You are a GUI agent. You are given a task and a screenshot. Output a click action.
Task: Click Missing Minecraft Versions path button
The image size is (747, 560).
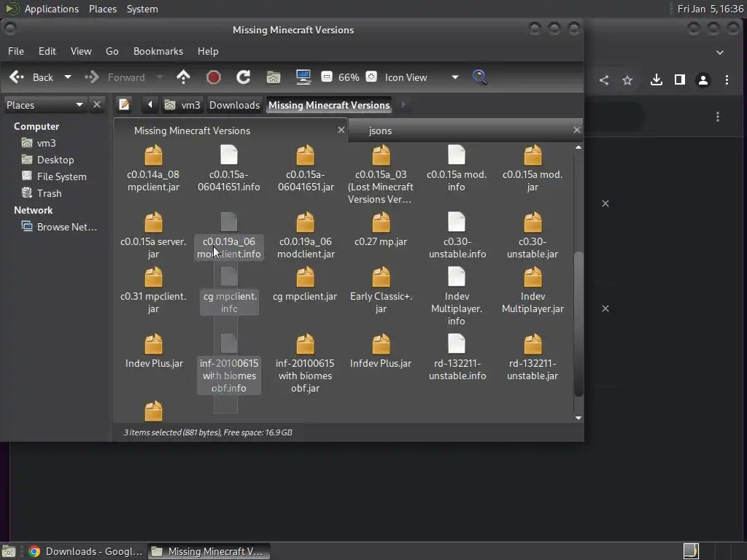coord(329,105)
